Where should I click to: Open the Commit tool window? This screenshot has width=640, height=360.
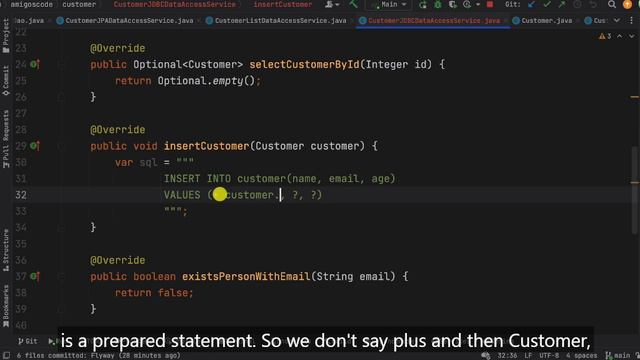pos(6,81)
